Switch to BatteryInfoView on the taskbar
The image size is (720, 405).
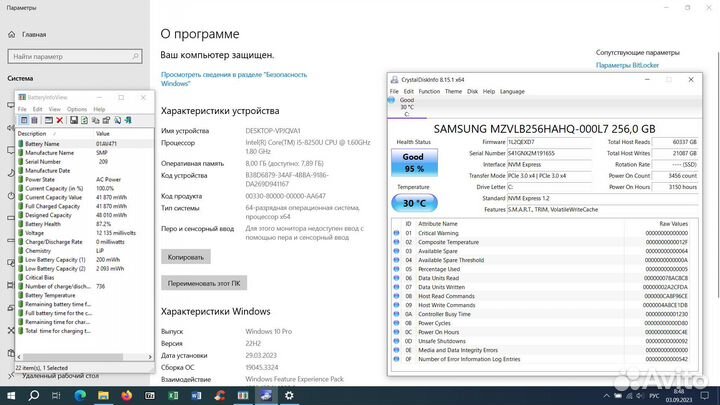[242, 395]
